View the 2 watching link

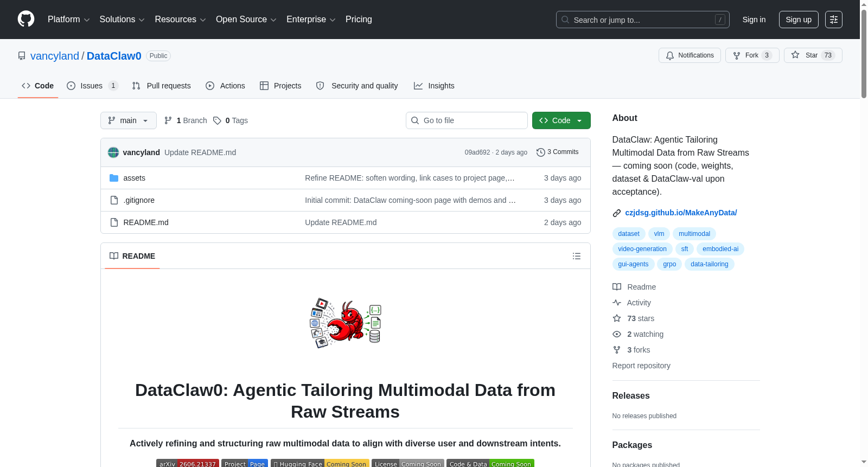coord(639,334)
